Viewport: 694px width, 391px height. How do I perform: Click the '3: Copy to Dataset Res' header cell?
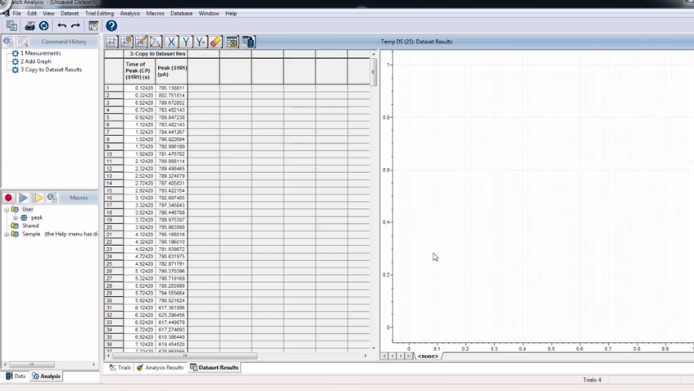click(x=156, y=54)
